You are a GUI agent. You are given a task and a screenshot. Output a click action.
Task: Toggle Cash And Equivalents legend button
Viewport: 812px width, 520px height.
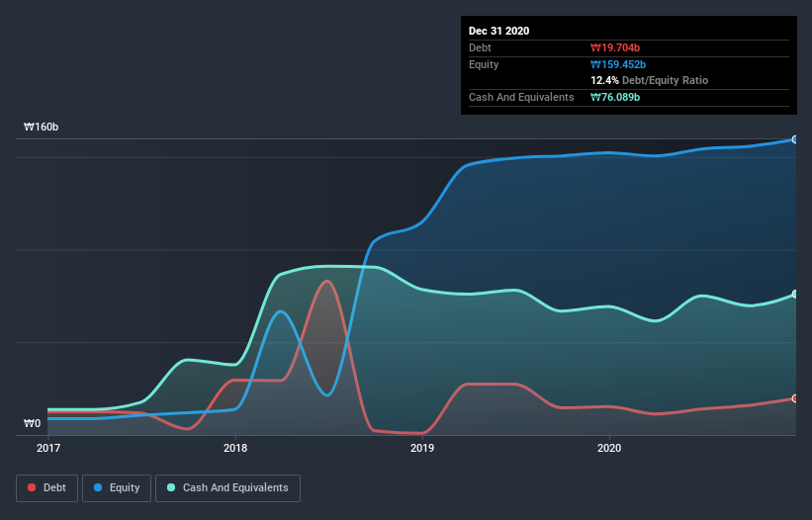[x=227, y=488]
